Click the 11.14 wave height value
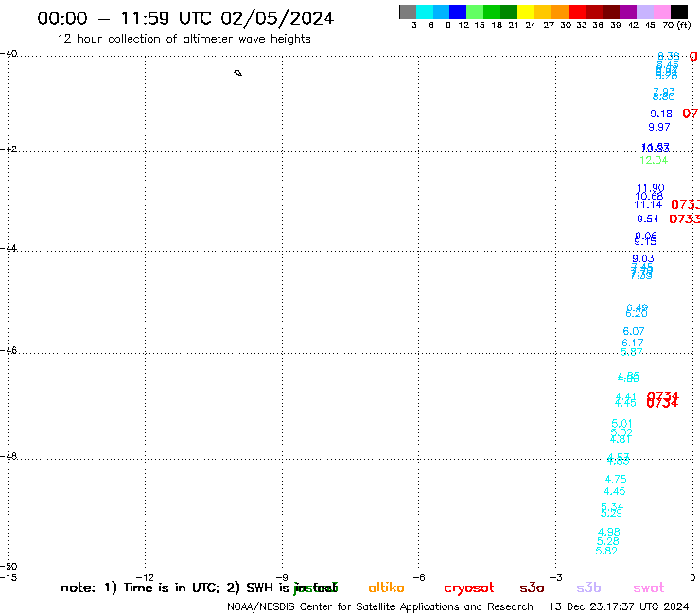This screenshot has height=615, width=700. click(648, 204)
